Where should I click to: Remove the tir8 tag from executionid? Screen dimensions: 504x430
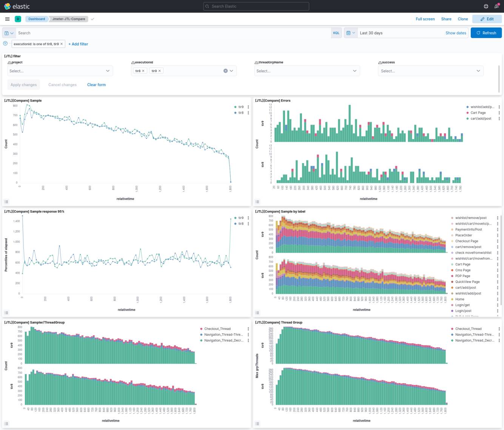click(143, 71)
